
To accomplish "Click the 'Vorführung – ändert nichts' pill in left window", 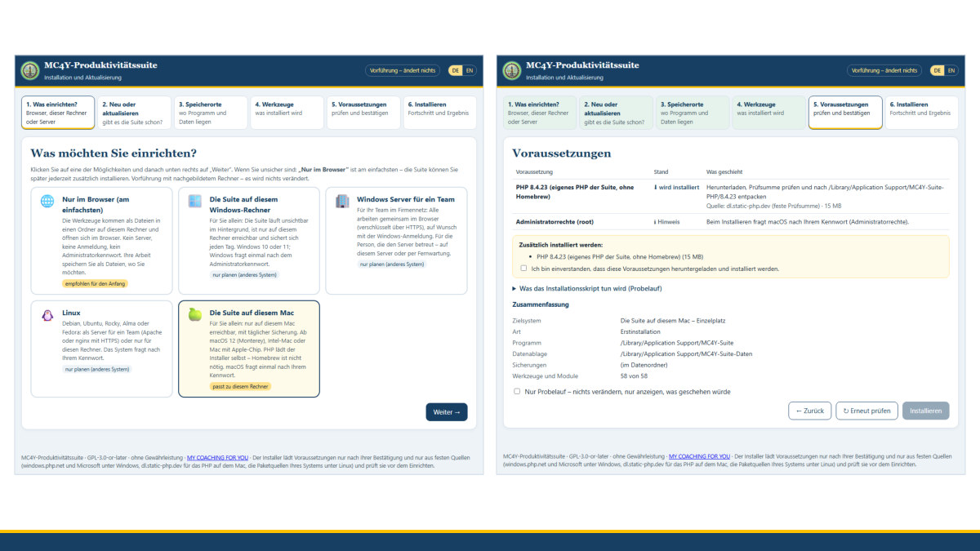I will (403, 71).
